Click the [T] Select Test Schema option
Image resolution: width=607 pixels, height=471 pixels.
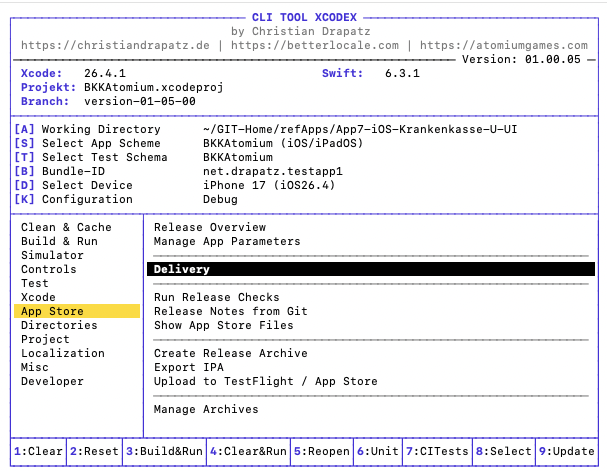point(91,157)
